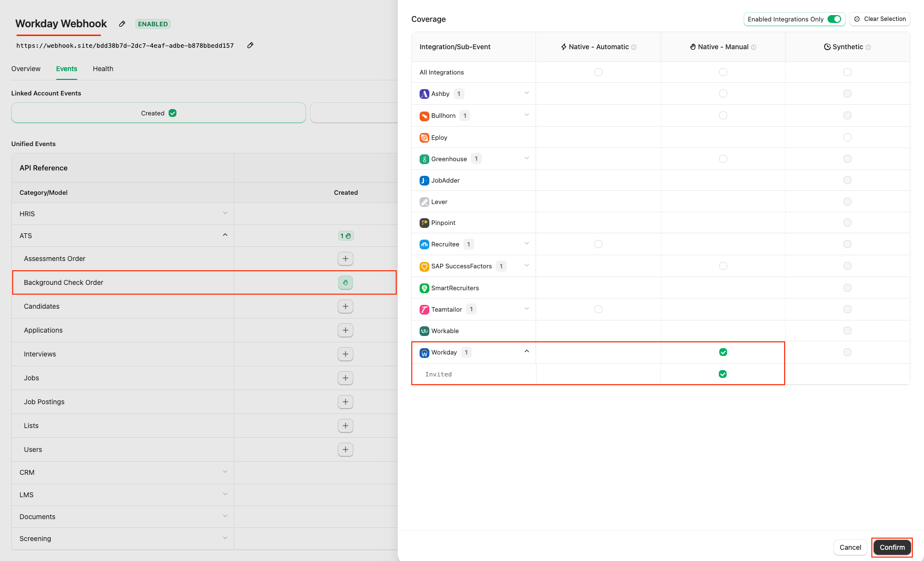Switch to the Overview tab

coord(26,69)
